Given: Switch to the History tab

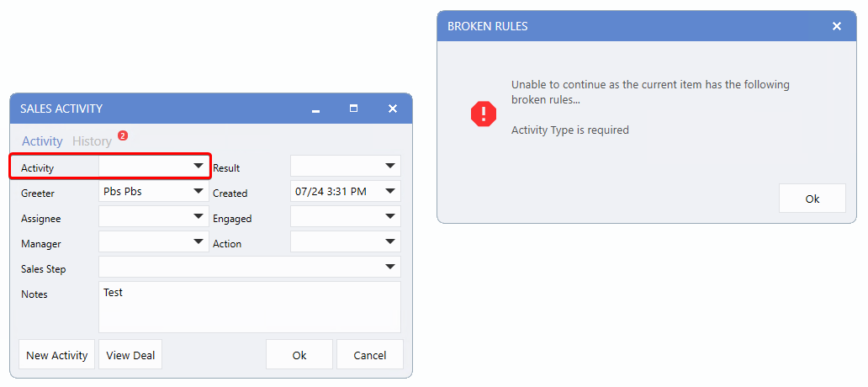Looking at the screenshot, I should 92,141.
